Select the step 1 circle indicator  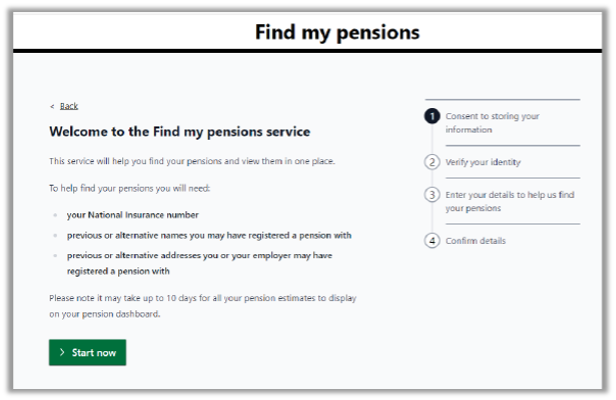tap(432, 116)
